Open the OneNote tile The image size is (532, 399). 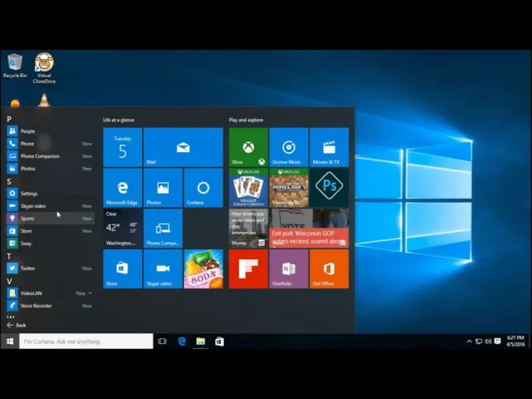pos(288,268)
